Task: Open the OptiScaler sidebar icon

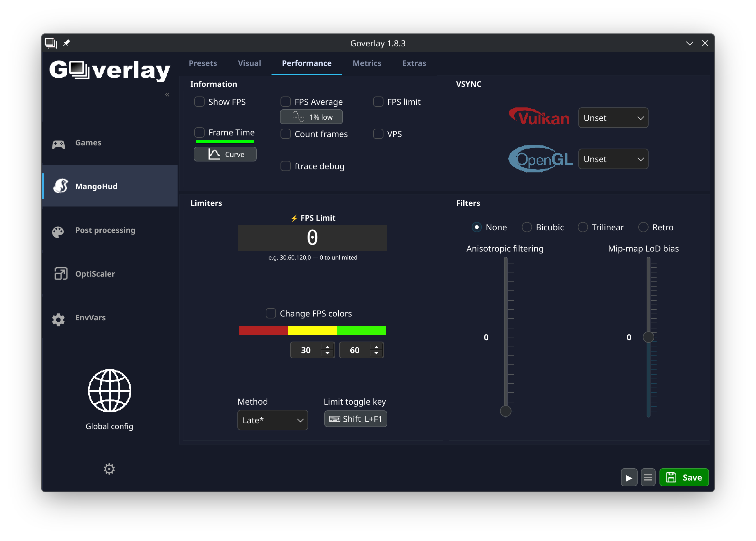Action: [60, 273]
